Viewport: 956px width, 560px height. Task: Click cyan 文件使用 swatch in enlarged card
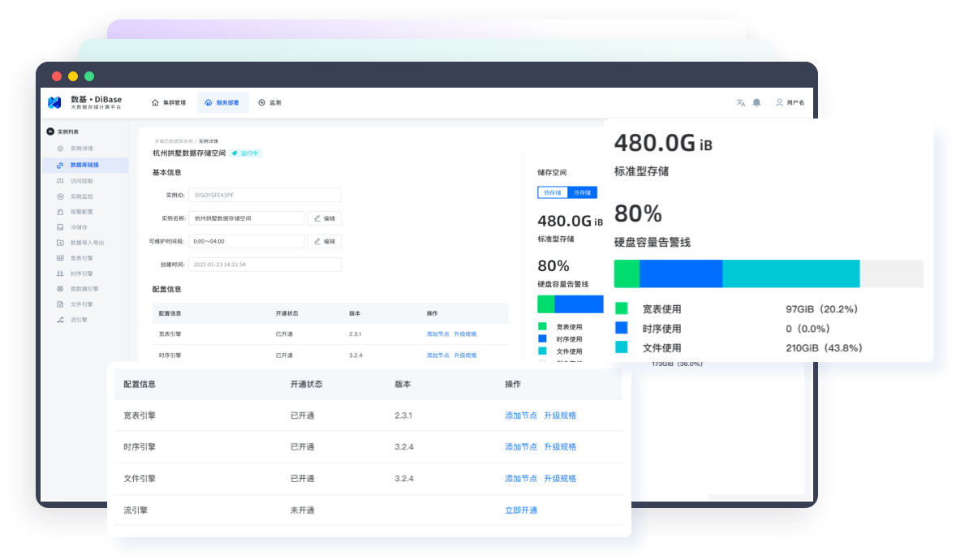[x=622, y=347]
